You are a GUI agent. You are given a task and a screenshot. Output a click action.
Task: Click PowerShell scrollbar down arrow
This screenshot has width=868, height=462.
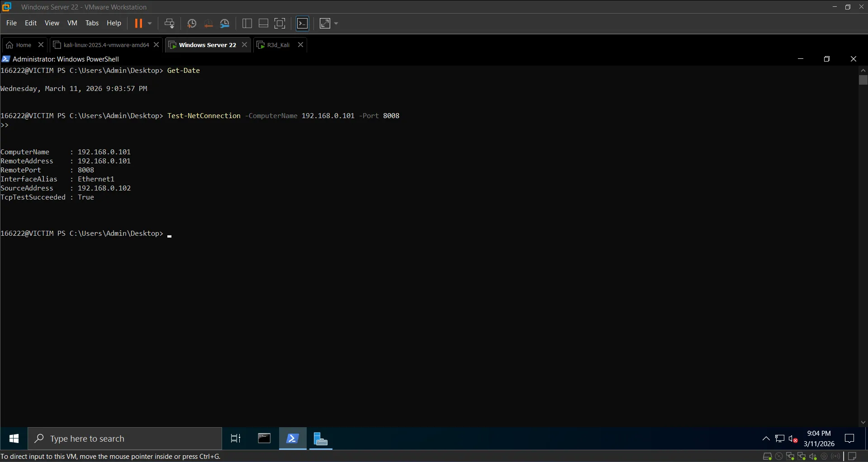[x=863, y=423]
